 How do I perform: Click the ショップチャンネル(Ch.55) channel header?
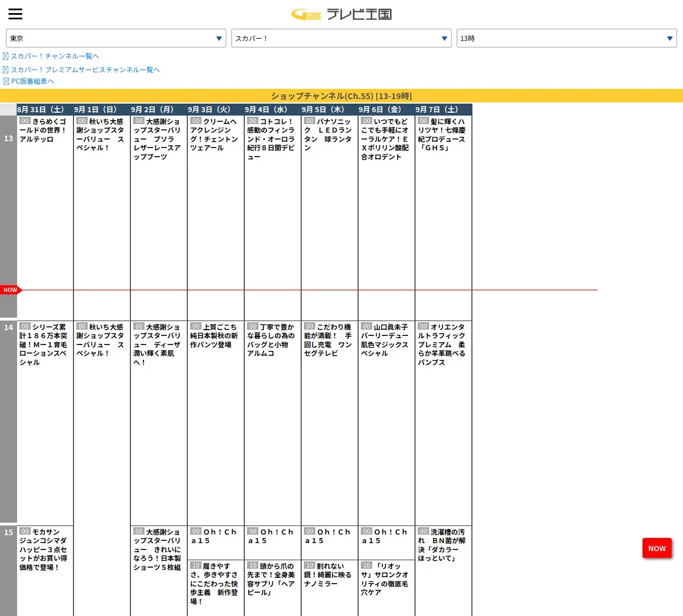341,96
